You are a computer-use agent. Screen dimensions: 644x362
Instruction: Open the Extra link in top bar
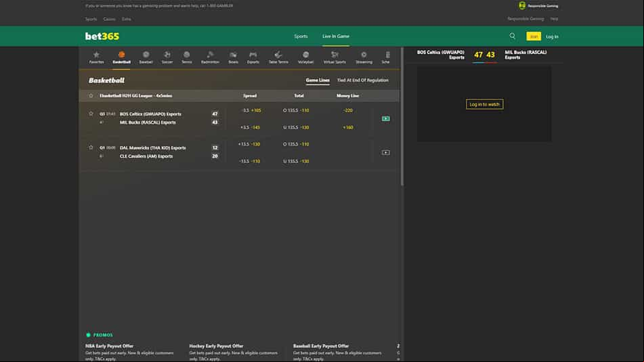pyautogui.click(x=126, y=19)
